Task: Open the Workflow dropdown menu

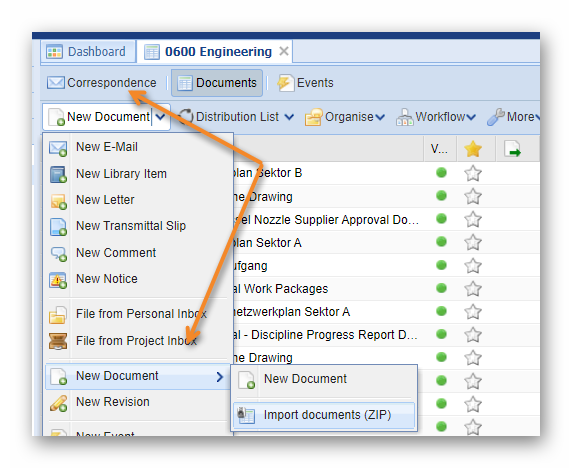Action: coord(436,117)
